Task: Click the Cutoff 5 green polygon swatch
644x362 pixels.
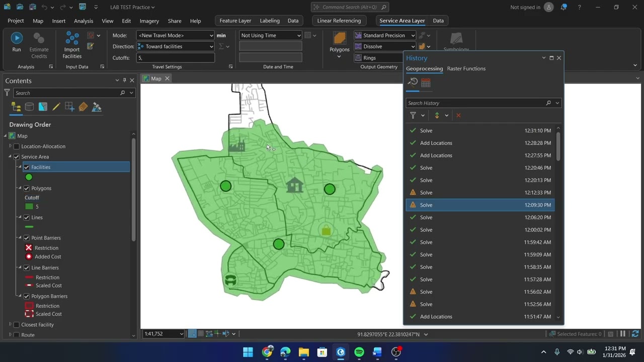Action: (29, 207)
